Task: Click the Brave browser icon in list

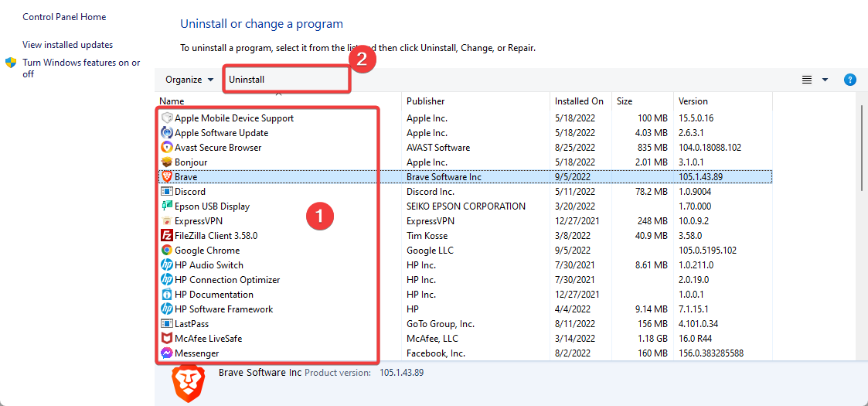Action: pyautogui.click(x=166, y=177)
